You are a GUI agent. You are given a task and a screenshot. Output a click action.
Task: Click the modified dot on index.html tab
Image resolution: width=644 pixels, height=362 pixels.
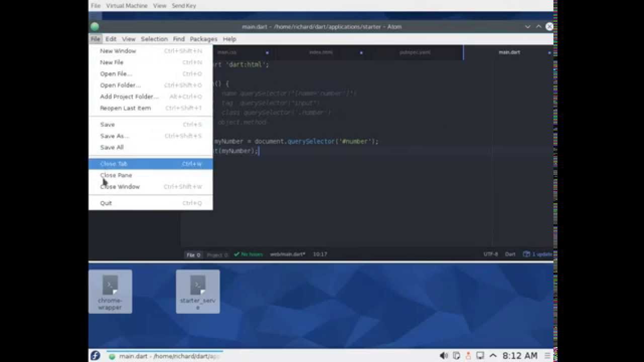click(x=361, y=52)
